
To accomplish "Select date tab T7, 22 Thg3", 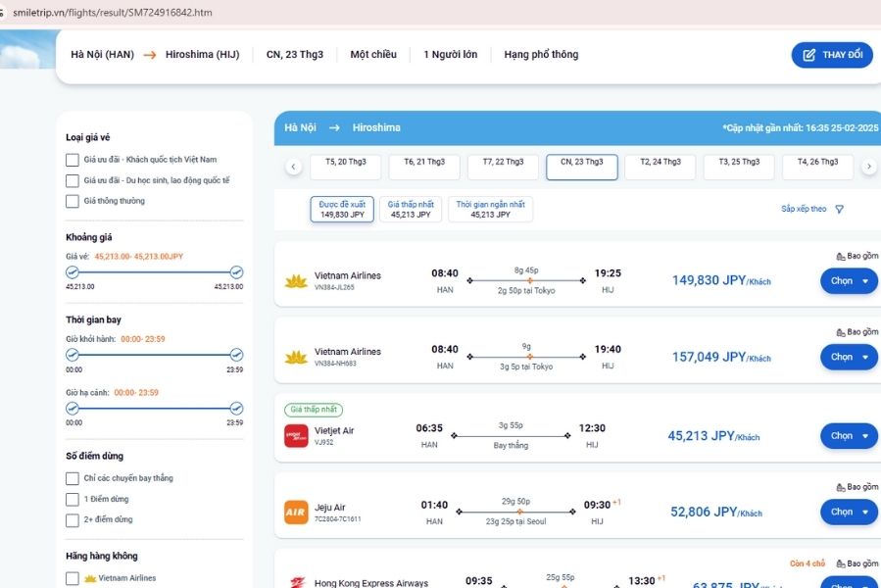I will tap(503, 167).
